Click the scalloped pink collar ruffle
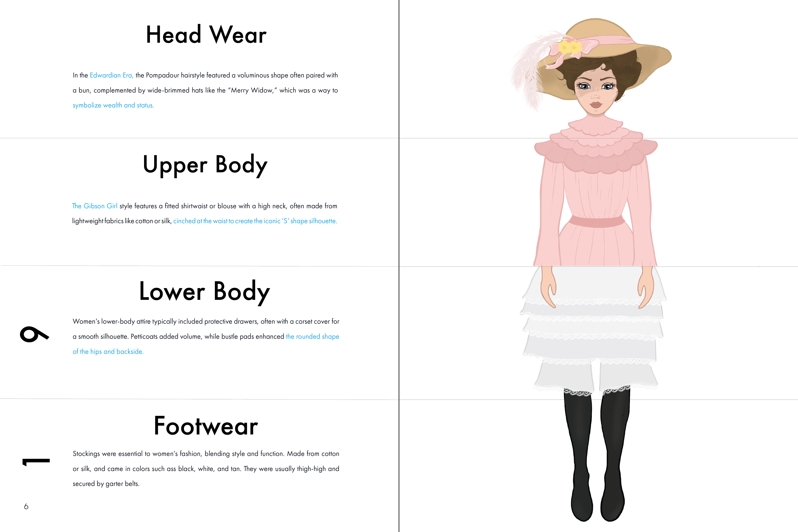The image size is (798, 532). pos(596,146)
